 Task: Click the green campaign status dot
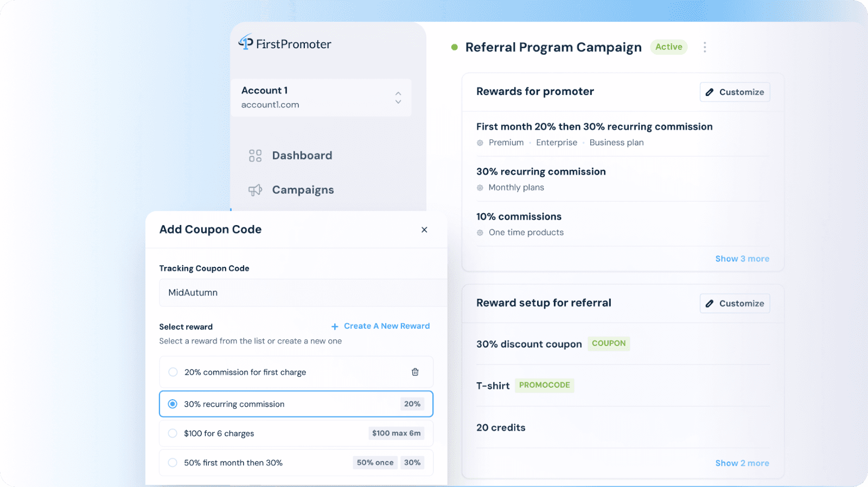click(x=455, y=47)
